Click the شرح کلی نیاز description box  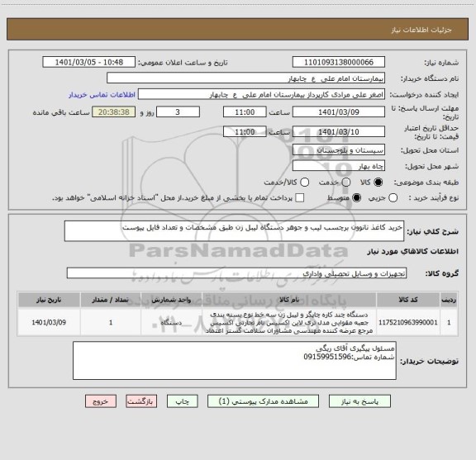[x=235, y=231]
